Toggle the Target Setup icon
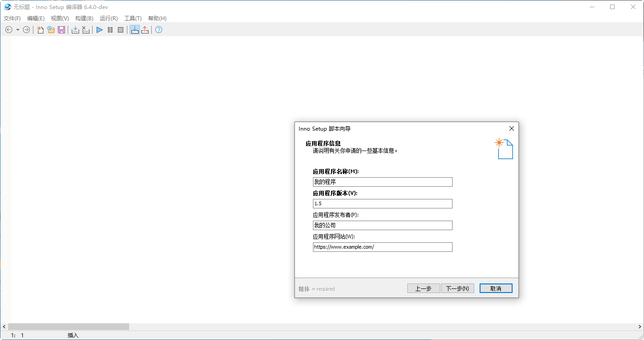Screen dimensions: 644x340 coord(135,30)
